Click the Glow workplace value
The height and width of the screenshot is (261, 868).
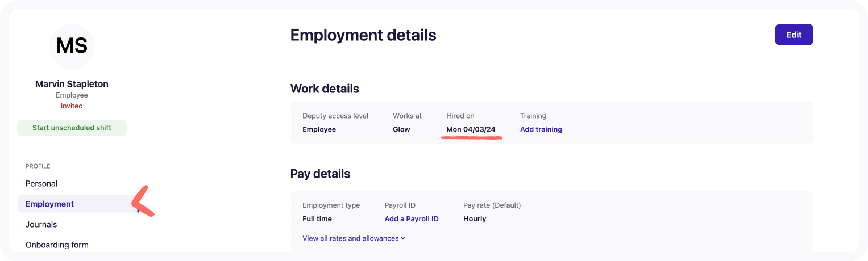point(401,129)
